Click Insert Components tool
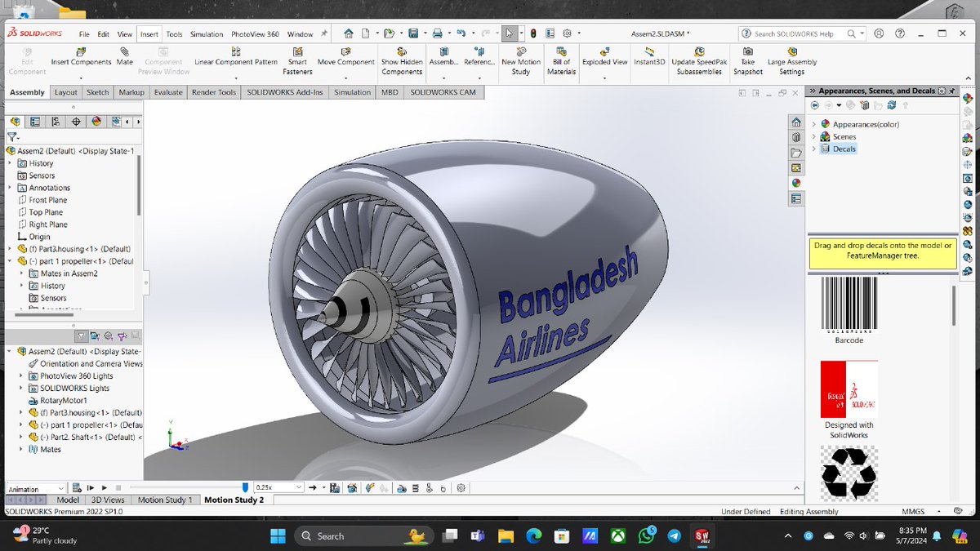Viewport: 980px width, 551px height. tap(81, 56)
